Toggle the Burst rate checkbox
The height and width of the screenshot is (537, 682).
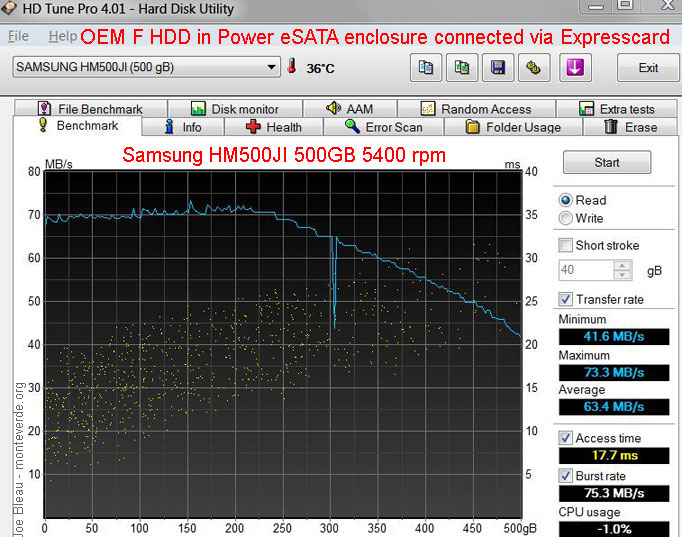pos(565,476)
